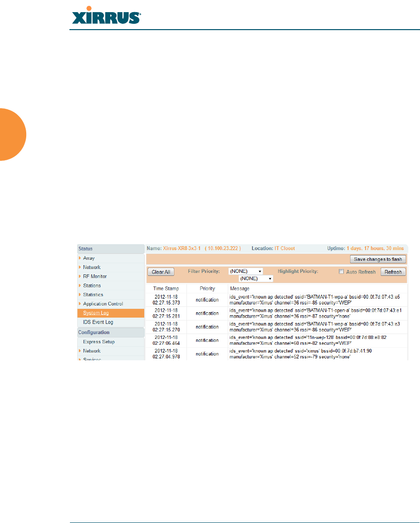
Task: Click the Status section header
Action: click(x=111, y=249)
